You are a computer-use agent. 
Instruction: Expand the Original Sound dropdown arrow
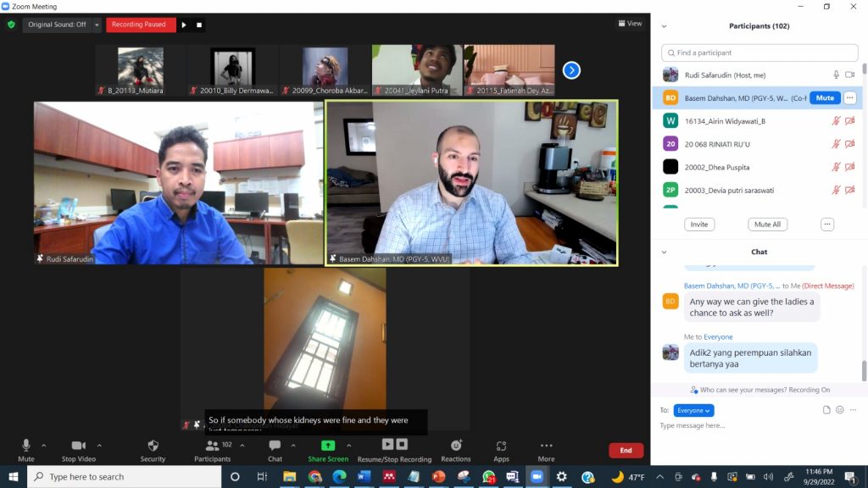point(97,25)
